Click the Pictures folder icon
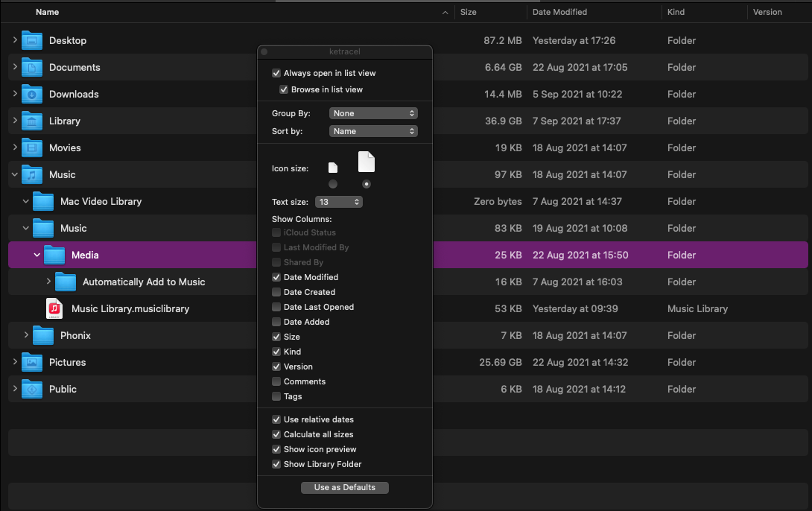The image size is (812, 511). [x=31, y=362]
